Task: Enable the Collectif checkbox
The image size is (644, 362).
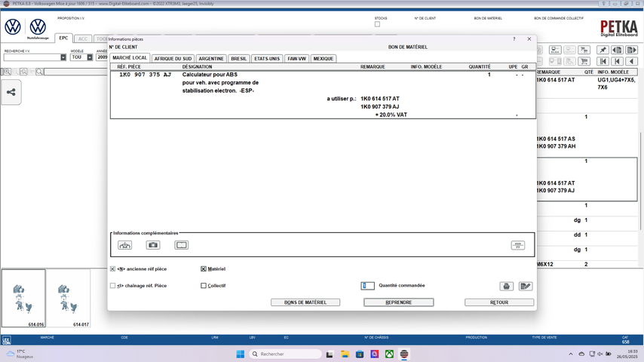Action: click(x=204, y=286)
